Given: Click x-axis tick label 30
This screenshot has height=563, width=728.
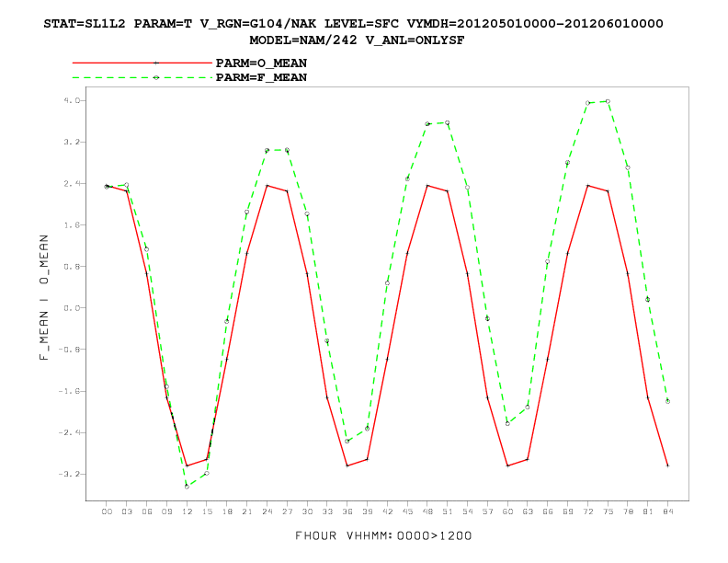Looking at the screenshot, I should (x=307, y=511).
